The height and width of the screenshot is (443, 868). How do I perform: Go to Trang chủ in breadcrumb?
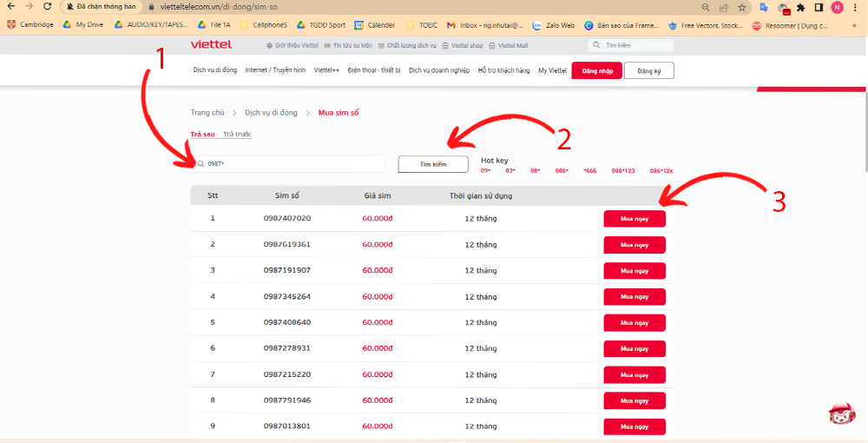pyautogui.click(x=207, y=113)
